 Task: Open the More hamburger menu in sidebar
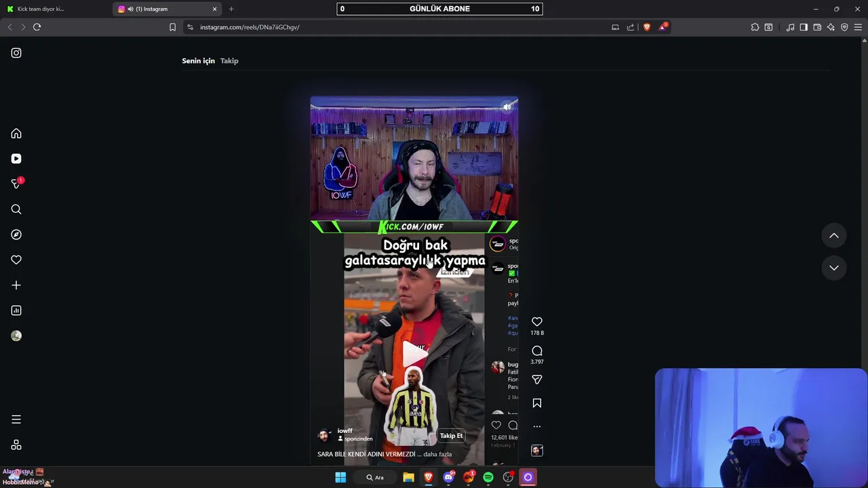tap(16, 420)
